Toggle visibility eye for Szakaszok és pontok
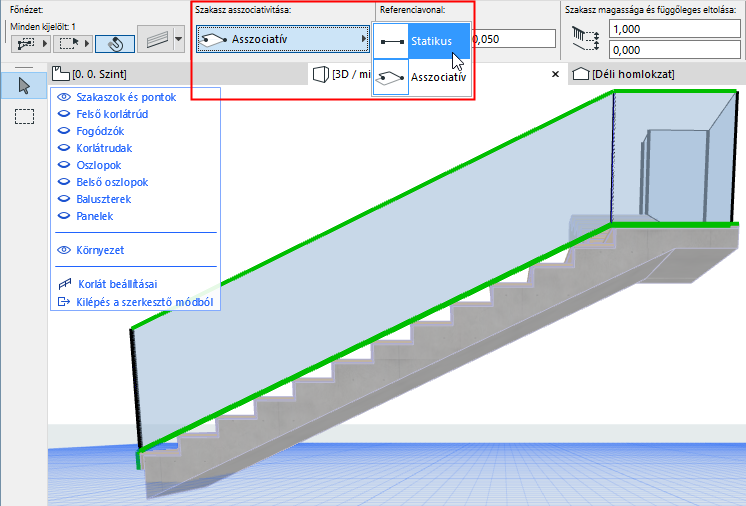Viewport: 746px width, 506px height. point(64,97)
